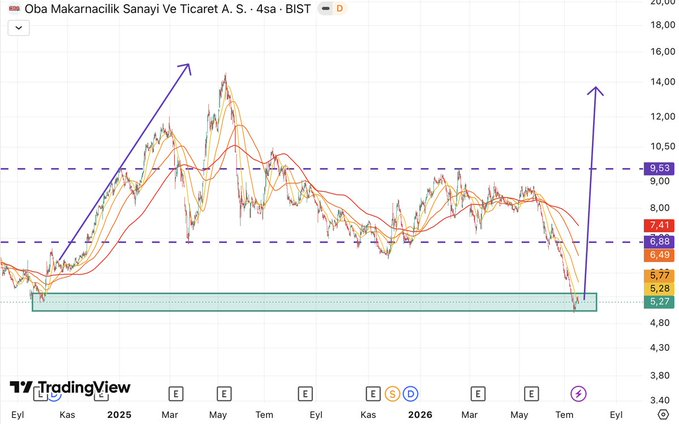
Task: Open the earnings E marker above Mar 2026
Action: pos(478,394)
